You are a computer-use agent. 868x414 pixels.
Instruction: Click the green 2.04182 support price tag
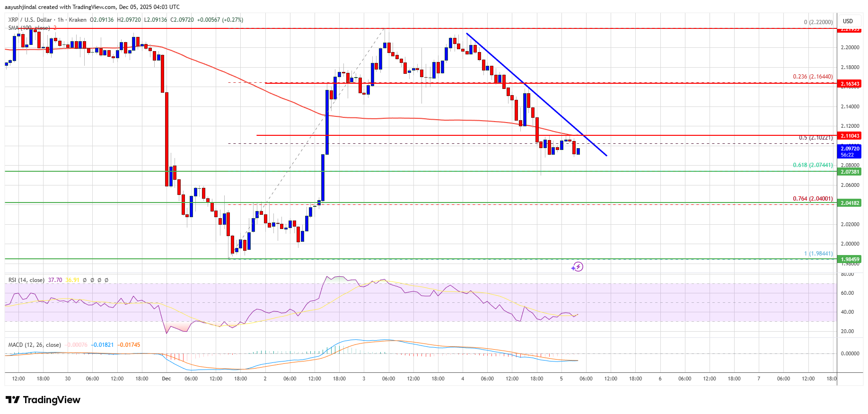850,203
